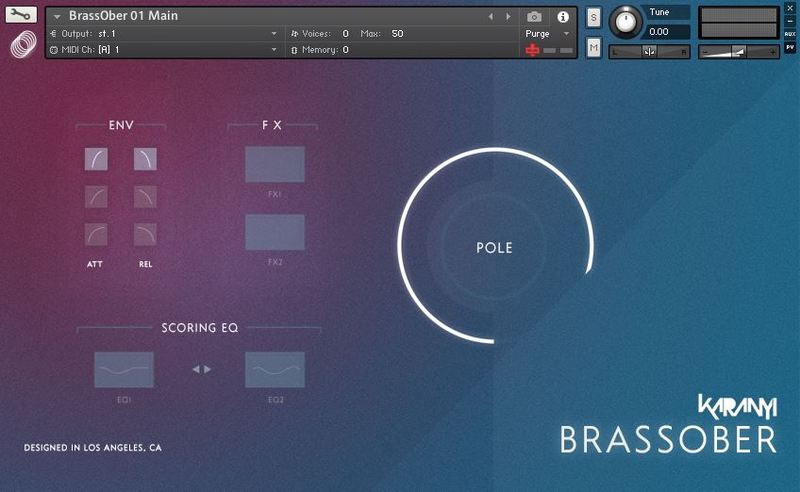
Task: Select the middle ATT attack curve shape
Action: 96,197
